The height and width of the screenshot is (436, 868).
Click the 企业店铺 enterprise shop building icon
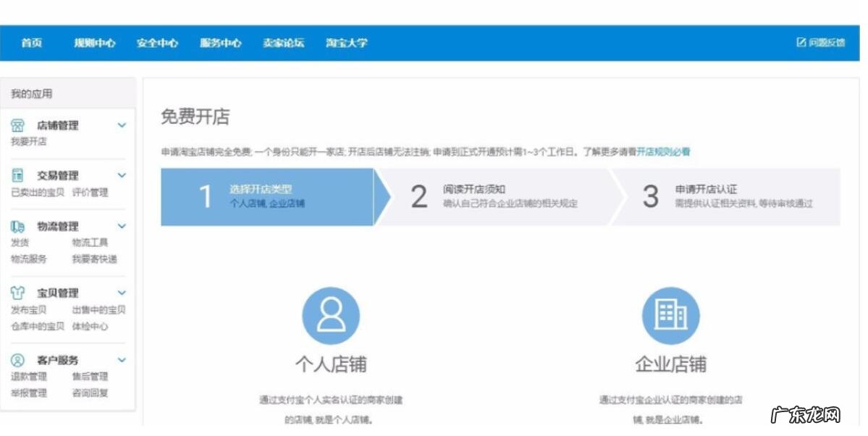pyautogui.click(x=671, y=315)
